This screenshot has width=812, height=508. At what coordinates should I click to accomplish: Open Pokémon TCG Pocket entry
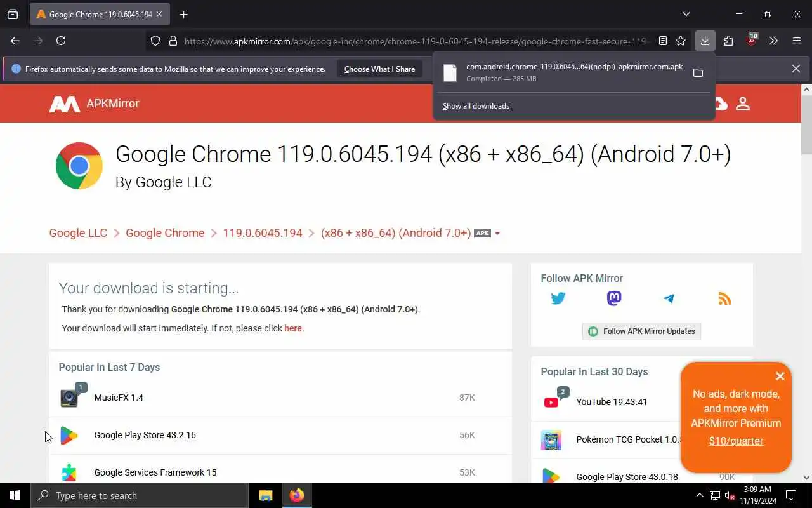pos(628,439)
